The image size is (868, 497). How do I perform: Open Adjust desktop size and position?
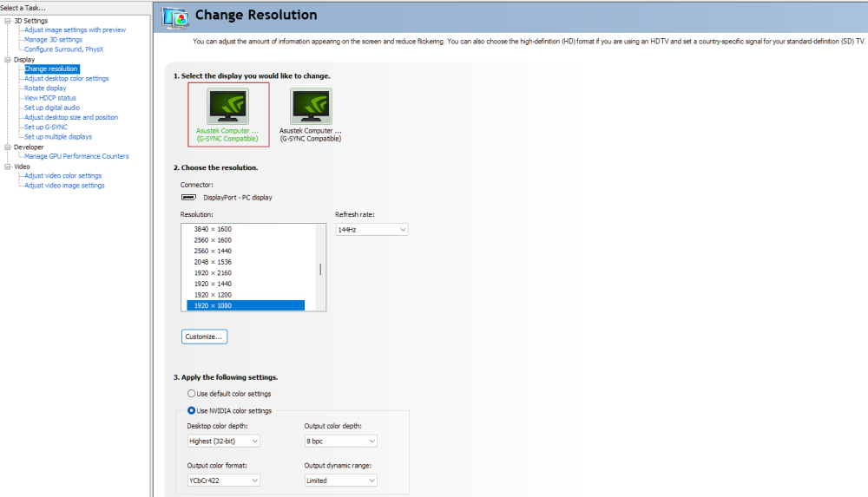point(71,117)
